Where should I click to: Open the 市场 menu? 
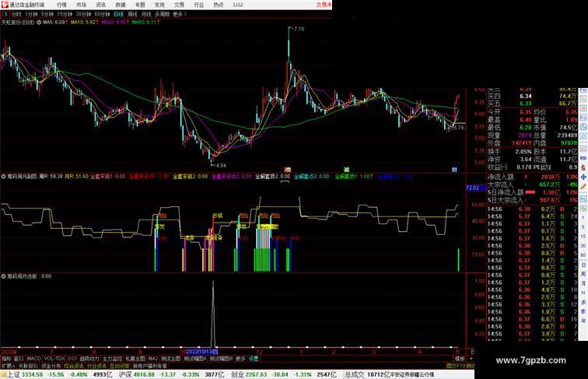81,5
